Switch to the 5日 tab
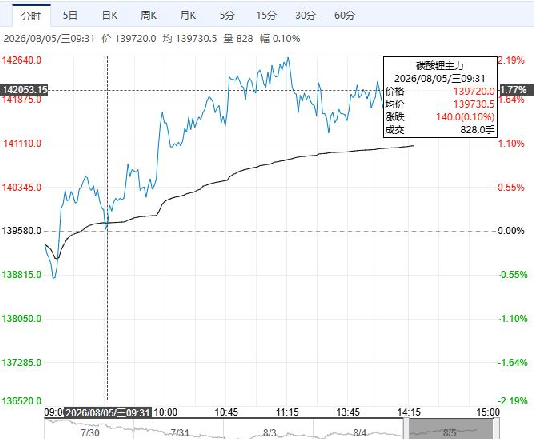534x439 pixels. pos(70,15)
